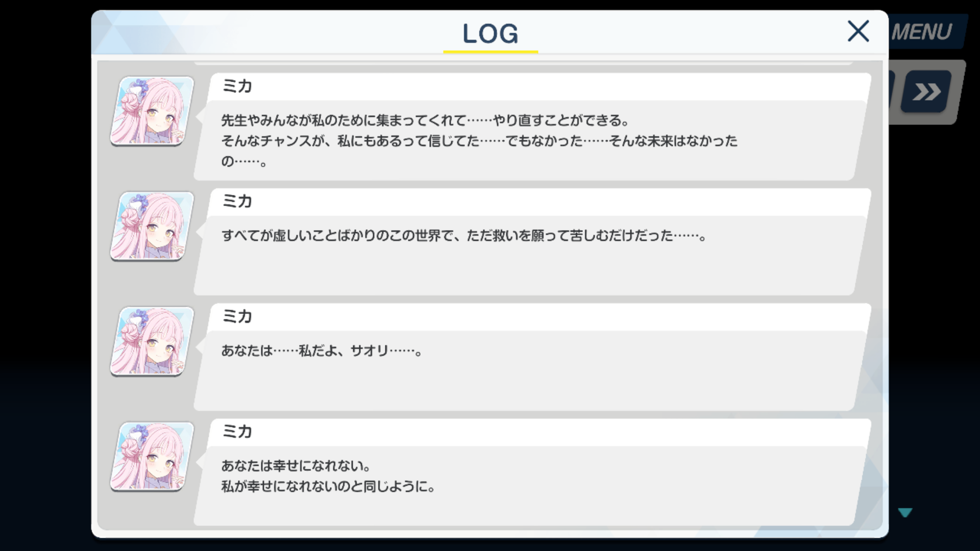This screenshot has width=980, height=551.
Task: Select the LOG title tab
Action: click(x=491, y=34)
